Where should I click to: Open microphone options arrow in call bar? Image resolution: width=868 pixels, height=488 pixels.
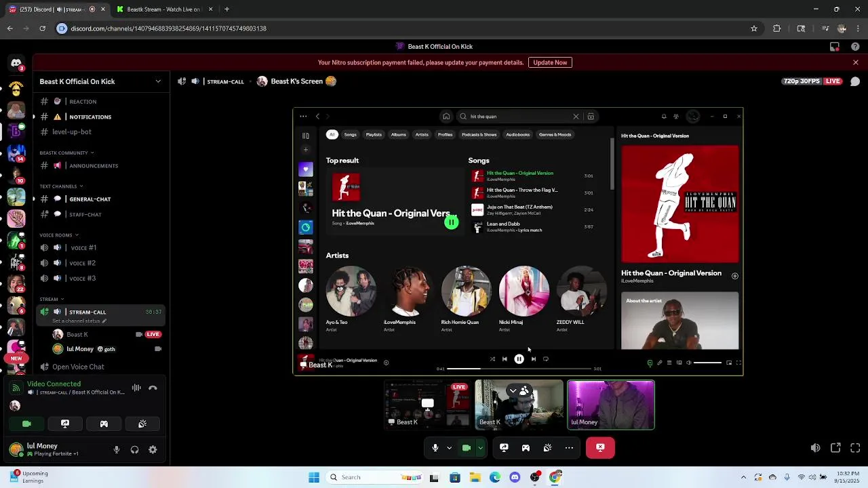pyautogui.click(x=449, y=447)
